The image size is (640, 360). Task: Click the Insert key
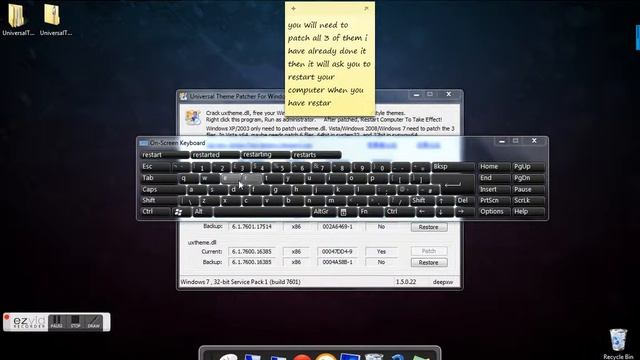(x=494, y=189)
